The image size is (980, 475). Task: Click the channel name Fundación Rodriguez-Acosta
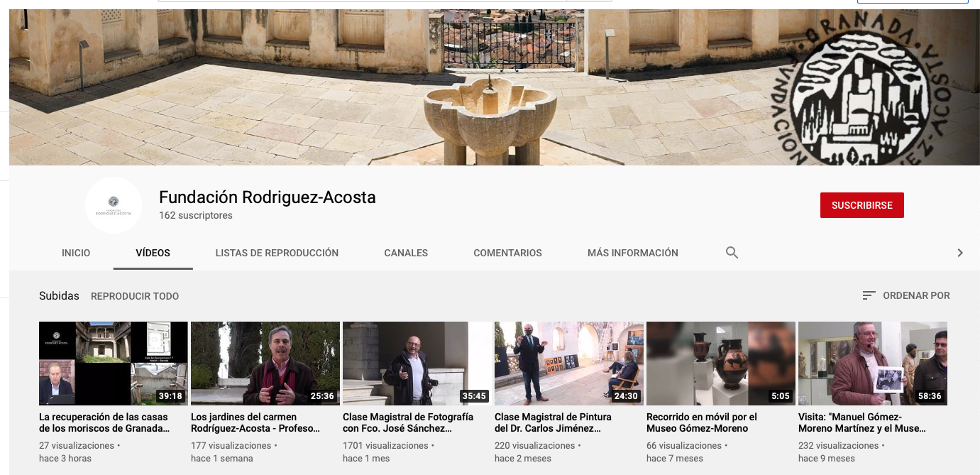pos(268,197)
